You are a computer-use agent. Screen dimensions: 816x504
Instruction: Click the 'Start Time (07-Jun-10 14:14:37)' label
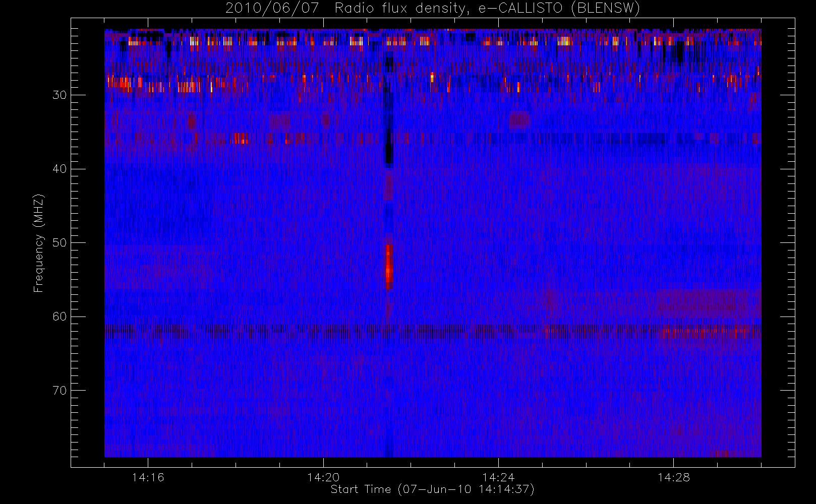pyautogui.click(x=432, y=489)
